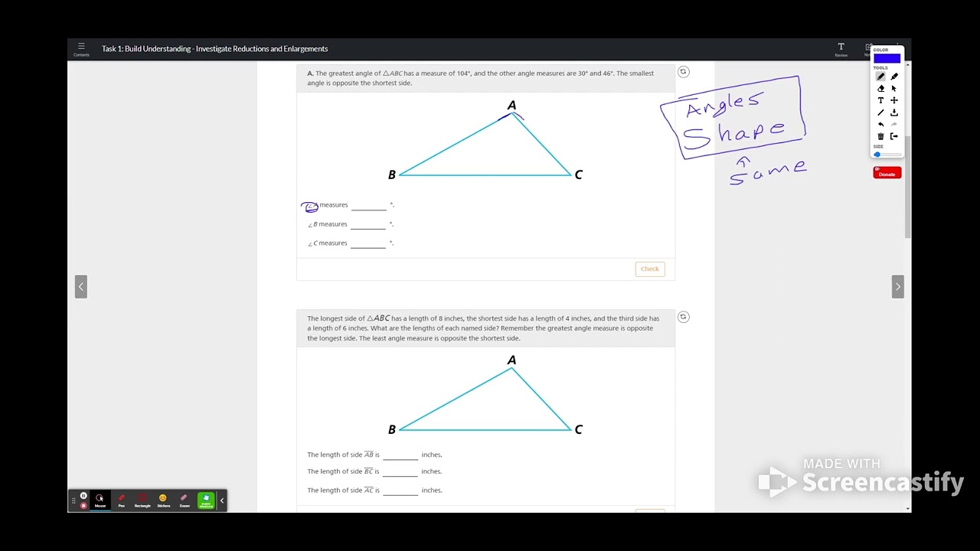This screenshot has width=980, height=551.
Task: Exit the annotation tool panel
Action: (894, 136)
